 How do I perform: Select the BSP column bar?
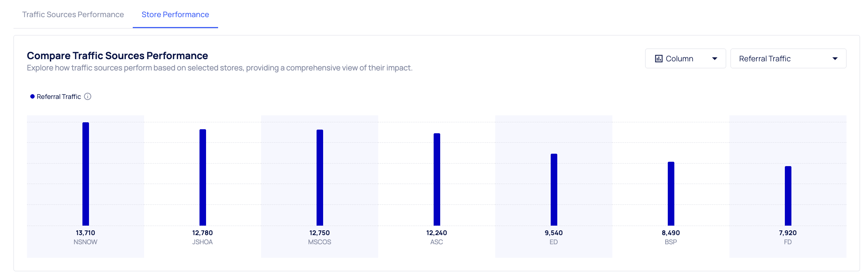671,193
